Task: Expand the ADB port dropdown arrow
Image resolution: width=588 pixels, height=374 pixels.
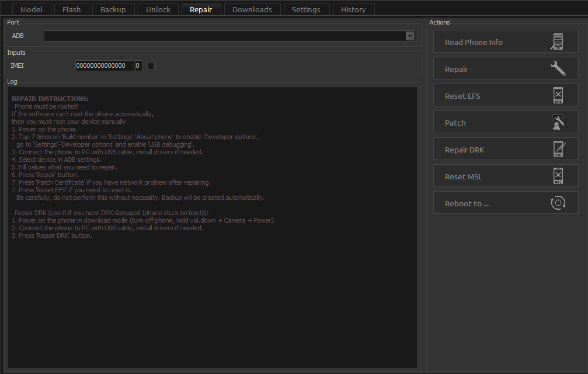Action: point(410,36)
